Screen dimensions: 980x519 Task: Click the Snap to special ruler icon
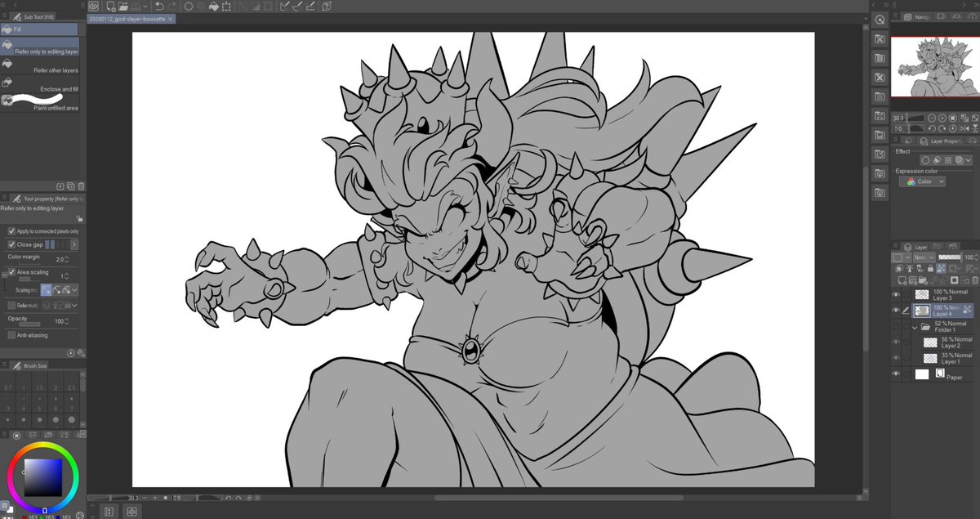coord(297,6)
